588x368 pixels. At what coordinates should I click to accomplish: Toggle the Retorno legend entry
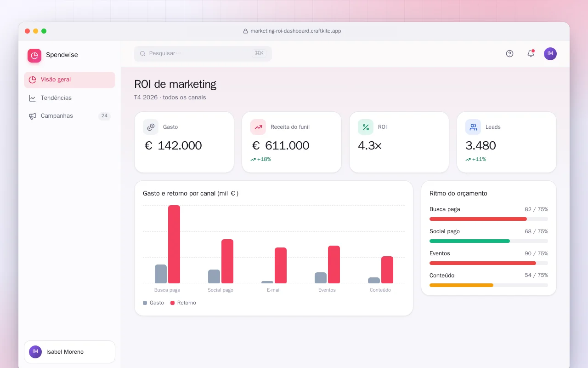coord(183,303)
